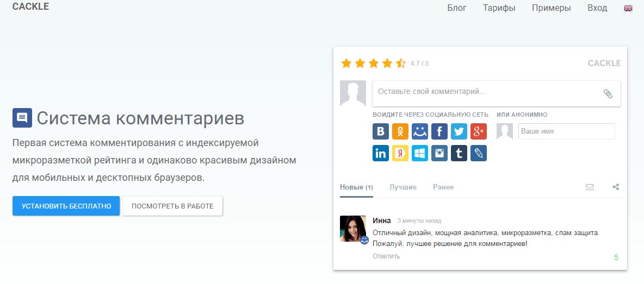This screenshot has width=644, height=284.
Task: Click the Система комментариев heading
Action: click(140, 118)
